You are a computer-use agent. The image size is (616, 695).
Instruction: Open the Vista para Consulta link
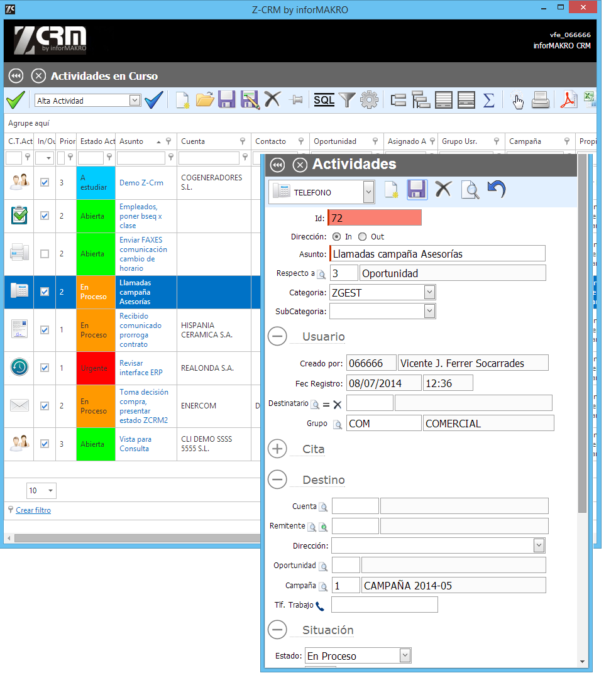point(135,444)
